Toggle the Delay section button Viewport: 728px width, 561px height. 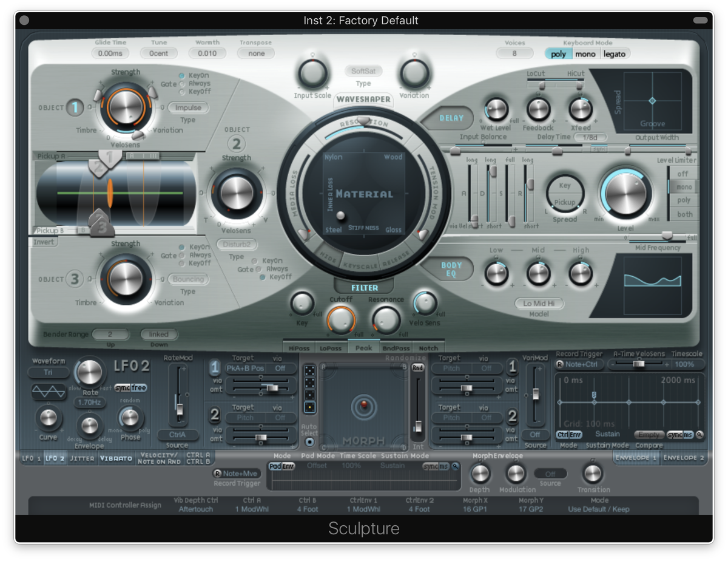coord(451,118)
